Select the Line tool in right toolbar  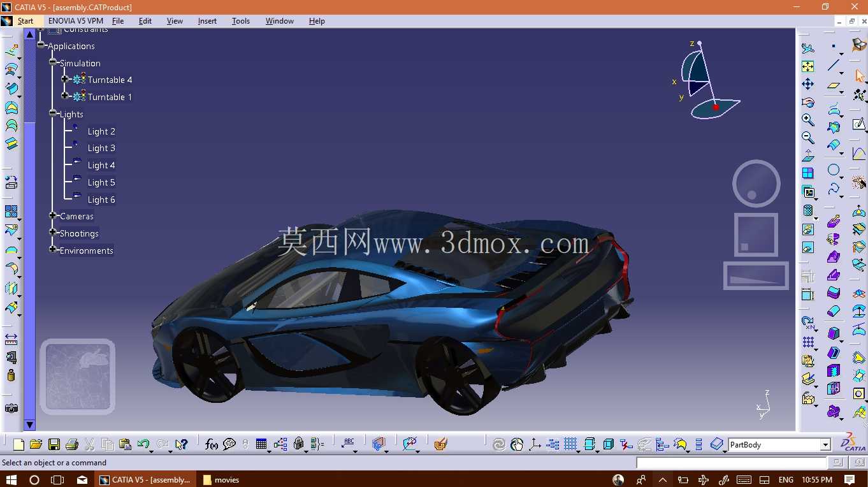pyautogui.click(x=834, y=65)
